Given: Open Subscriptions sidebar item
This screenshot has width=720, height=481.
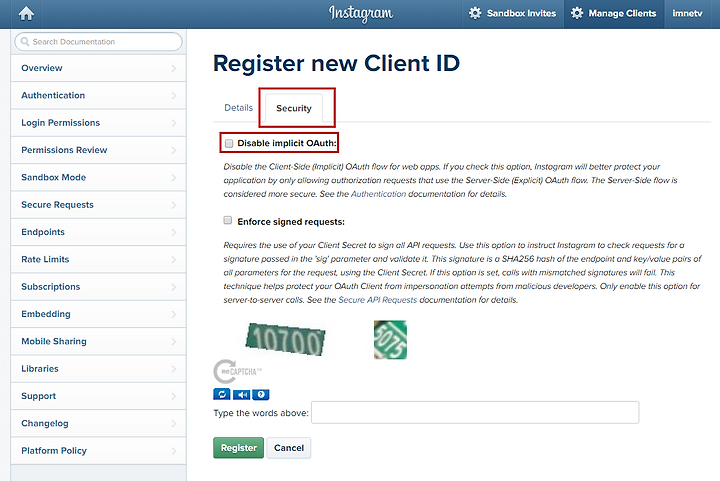Looking at the screenshot, I should (98, 286).
